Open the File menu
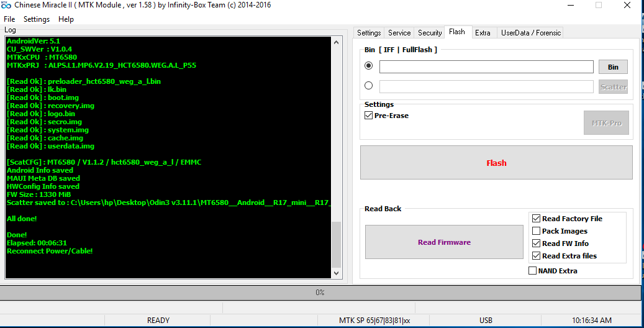Viewport: 644px width, 328px height. coord(9,19)
